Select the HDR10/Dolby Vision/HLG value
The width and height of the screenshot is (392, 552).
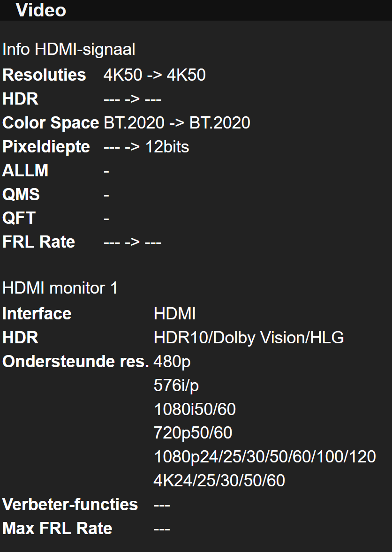click(x=249, y=338)
